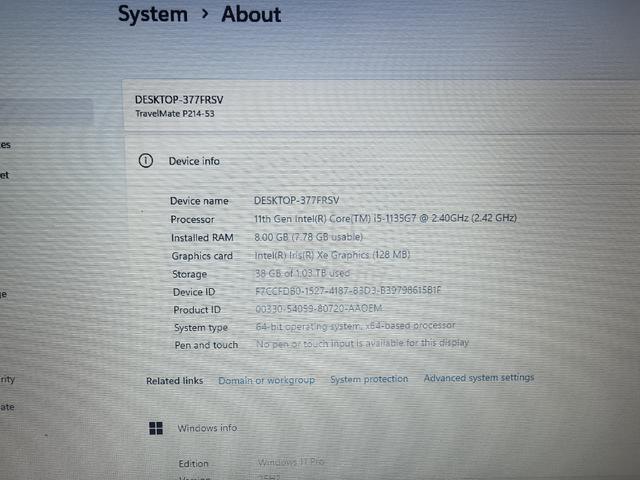This screenshot has height=480, width=640.
Task: Select the Installed RAM value 8.00 GB
Action: (309, 237)
